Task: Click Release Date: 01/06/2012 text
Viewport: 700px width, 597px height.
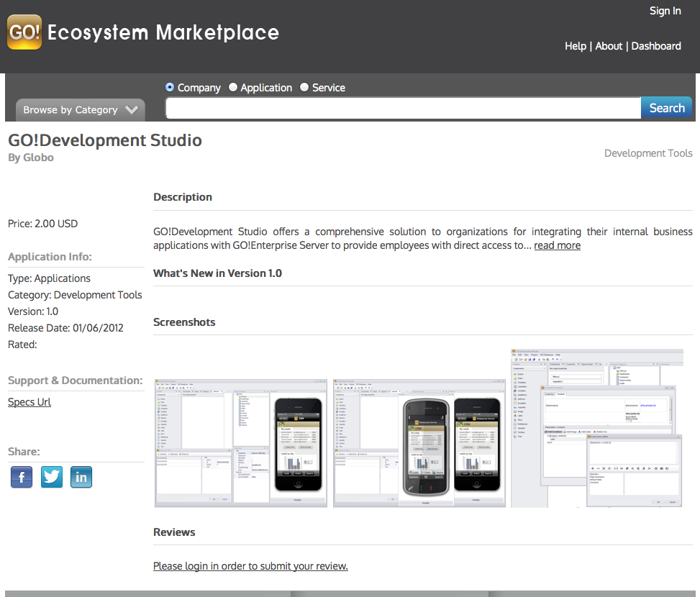Action: coord(65,328)
